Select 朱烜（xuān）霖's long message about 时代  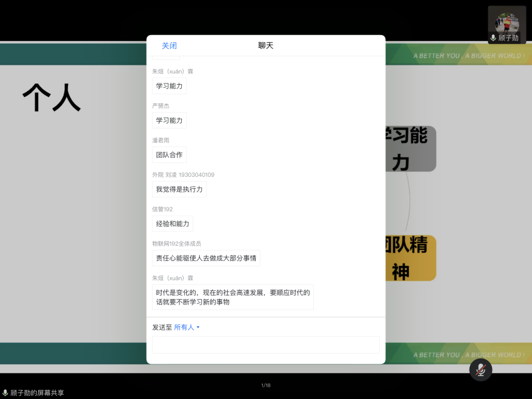232,297
